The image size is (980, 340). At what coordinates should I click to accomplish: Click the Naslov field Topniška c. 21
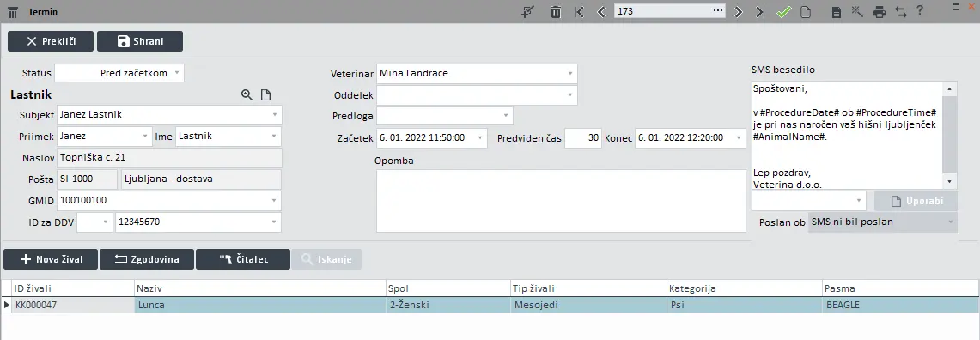pos(169,157)
